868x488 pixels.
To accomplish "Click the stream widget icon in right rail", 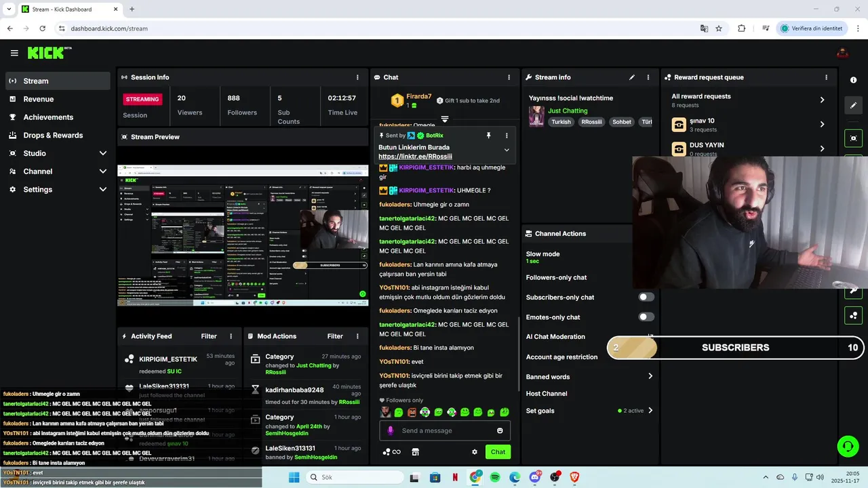I will [853, 138].
